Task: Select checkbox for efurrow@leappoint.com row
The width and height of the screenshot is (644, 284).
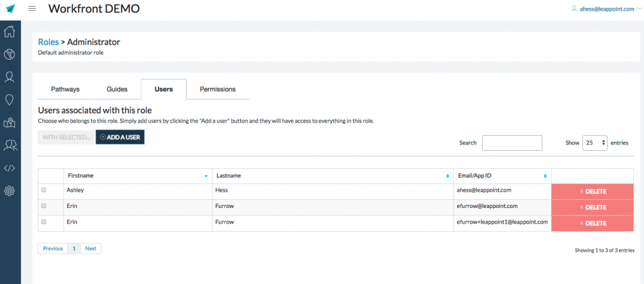Action: [44, 206]
